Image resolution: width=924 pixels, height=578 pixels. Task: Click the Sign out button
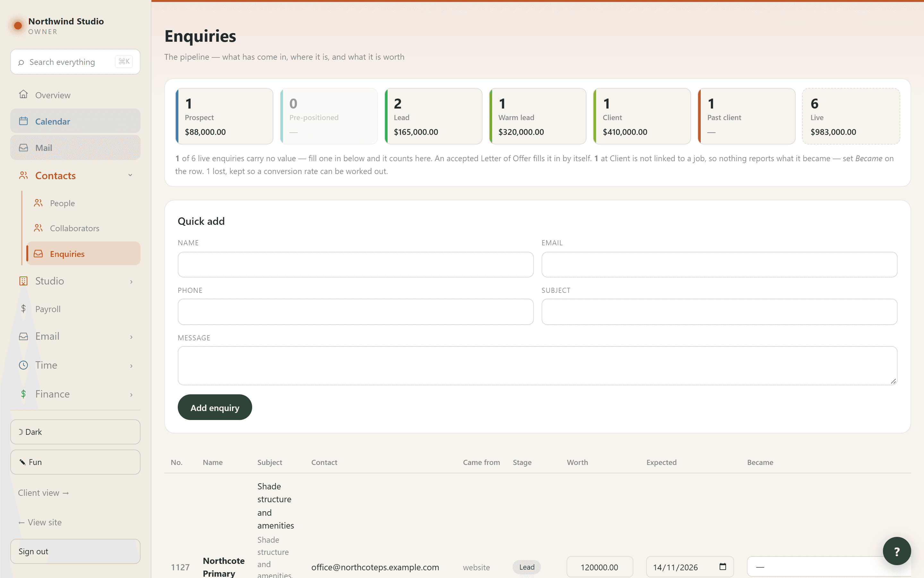pos(75,551)
